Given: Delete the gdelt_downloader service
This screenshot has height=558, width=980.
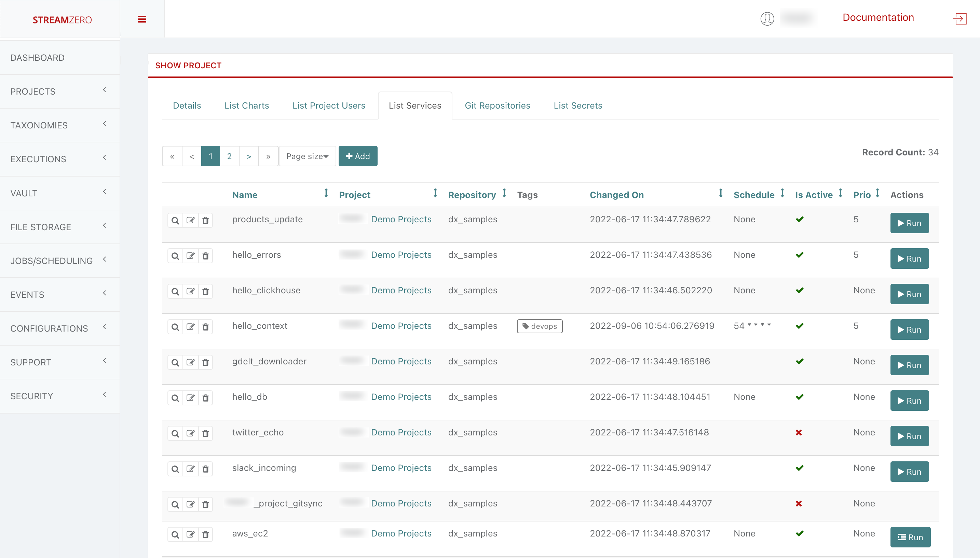Looking at the screenshot, I should [x=205, y=363].
